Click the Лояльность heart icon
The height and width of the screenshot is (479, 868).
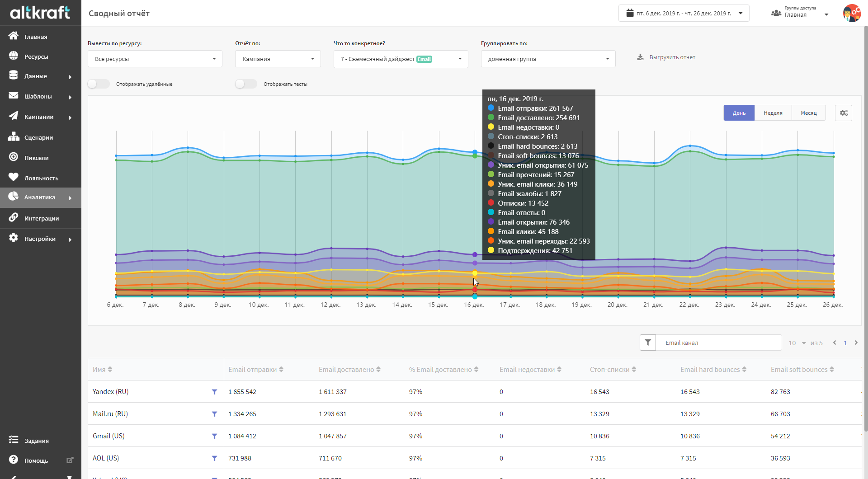coord(14,177)
